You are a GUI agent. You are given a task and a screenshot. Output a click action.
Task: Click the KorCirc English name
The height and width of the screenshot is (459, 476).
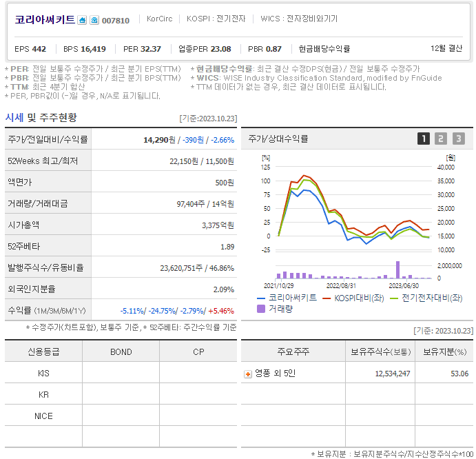[x=159, y=19]
